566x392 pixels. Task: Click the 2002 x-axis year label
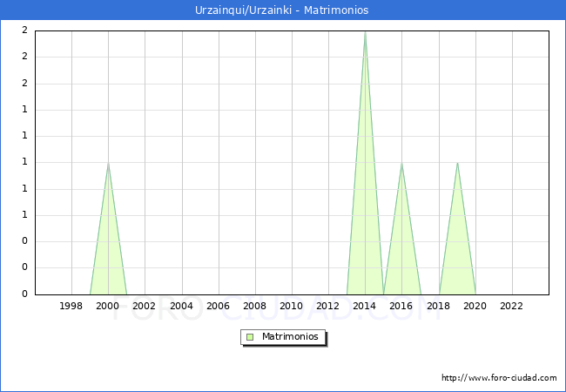tap(145, 306)
